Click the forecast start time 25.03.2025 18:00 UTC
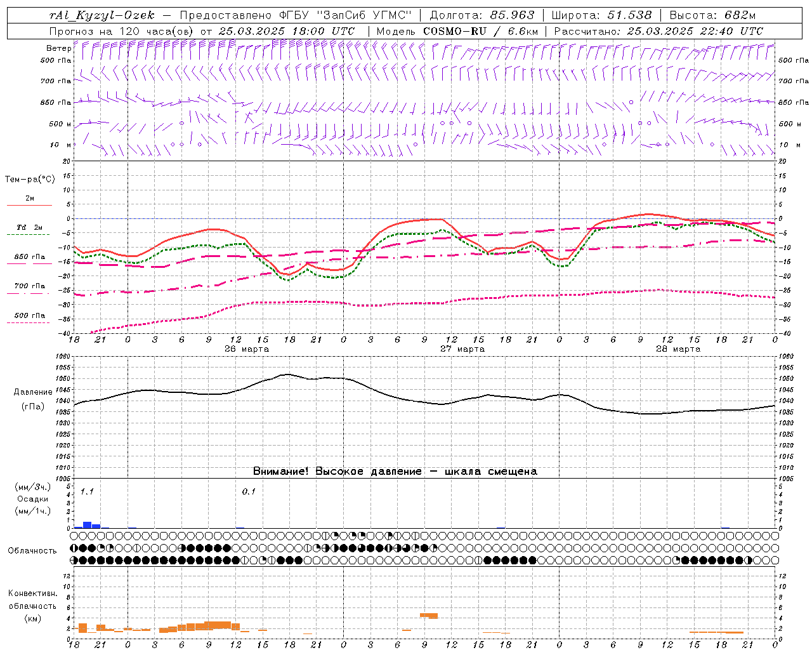Screen dimensions: 812x650 point(287,31)
